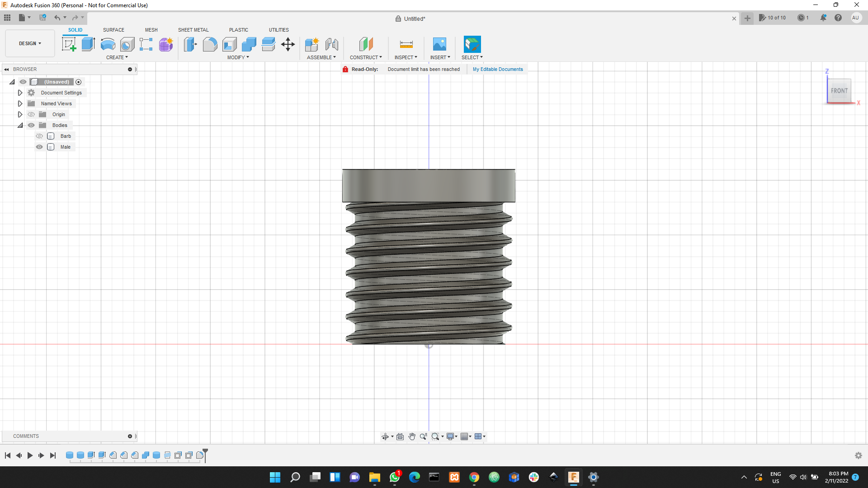Select the Create Sketch tool
Viewport: 868px width, 488px height.
pyautogui.click(x=69, y=44)
